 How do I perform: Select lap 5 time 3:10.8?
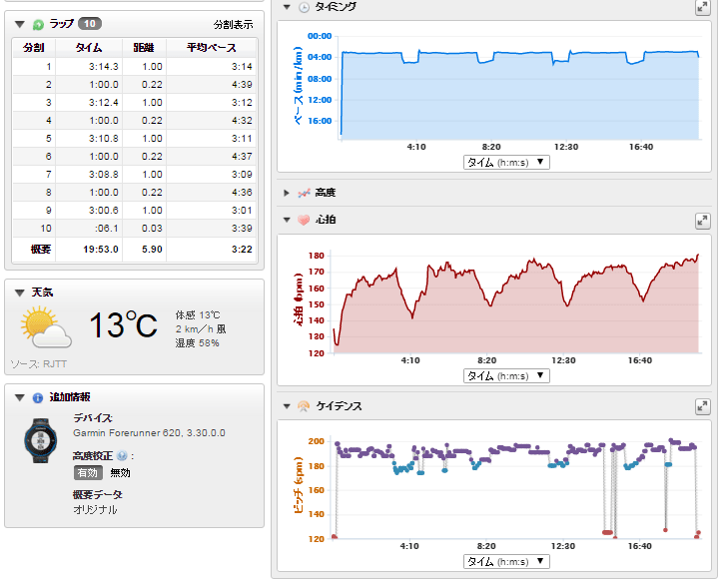[x=104, y=139]
